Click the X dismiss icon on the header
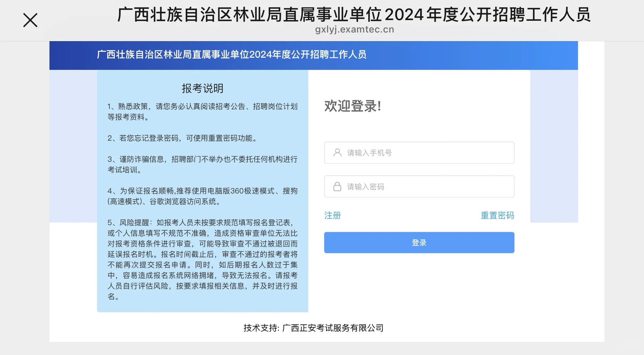644x355 pixels. click(30, 20)
